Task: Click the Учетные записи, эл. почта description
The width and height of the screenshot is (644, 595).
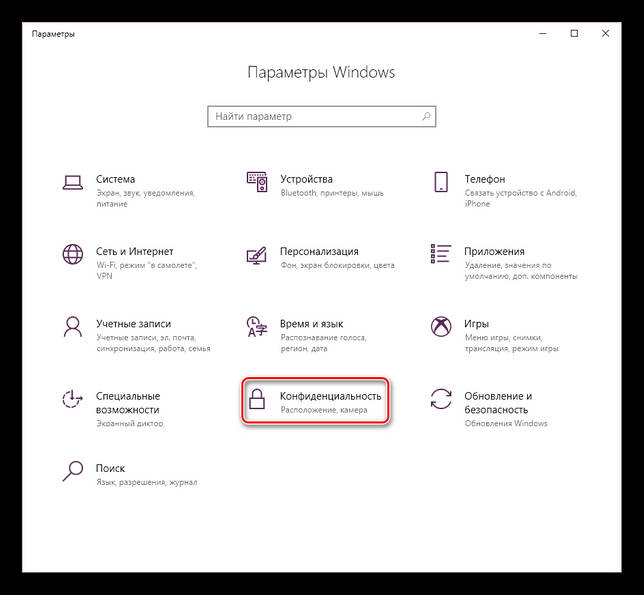Action: tap(153, 343)
